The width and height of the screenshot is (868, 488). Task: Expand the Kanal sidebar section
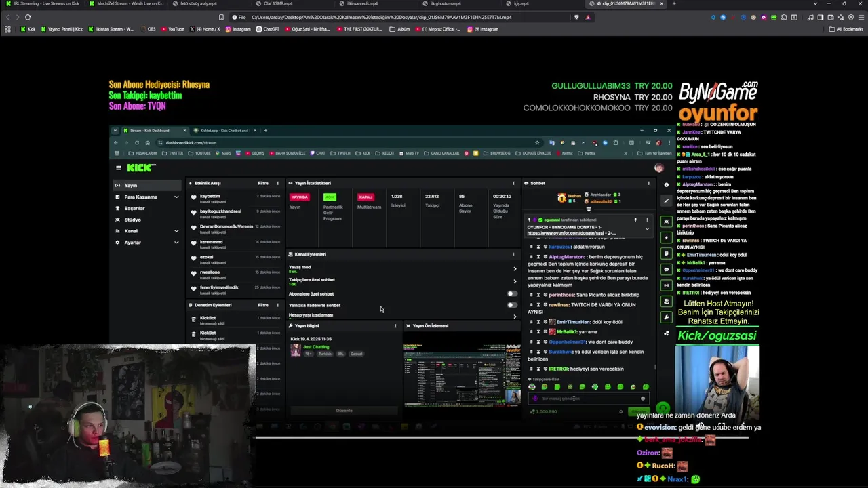(146, 231)
